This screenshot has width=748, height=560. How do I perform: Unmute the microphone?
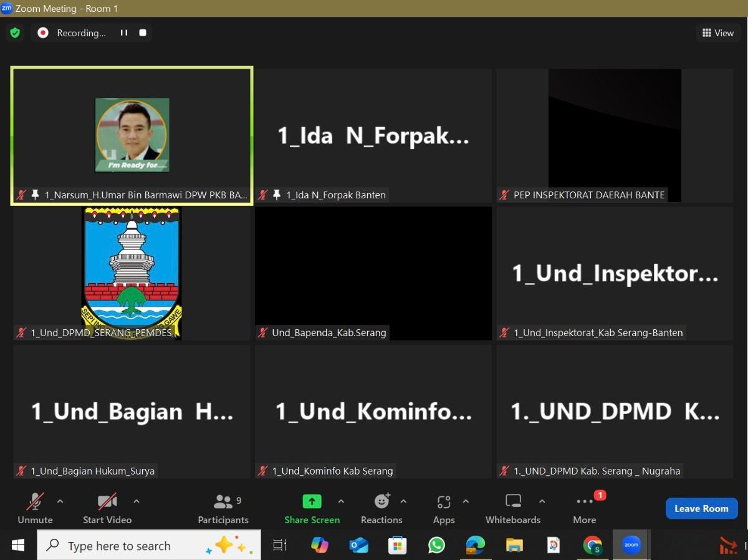click(35, 508)
